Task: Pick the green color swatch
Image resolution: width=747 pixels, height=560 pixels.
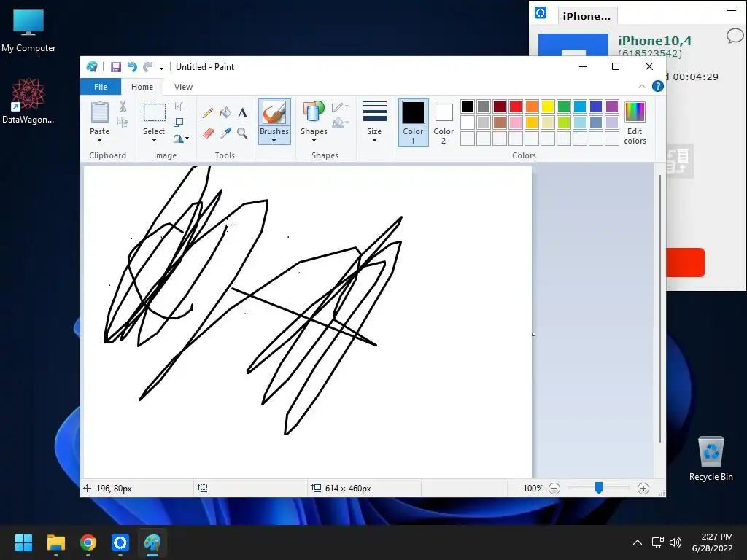Action: click(564, 106)
